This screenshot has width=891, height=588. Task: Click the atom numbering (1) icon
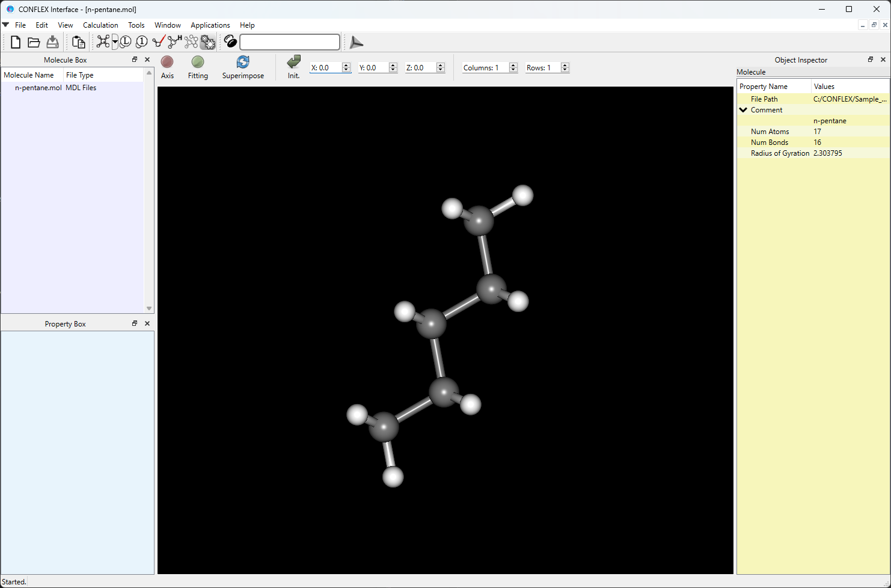141,41
